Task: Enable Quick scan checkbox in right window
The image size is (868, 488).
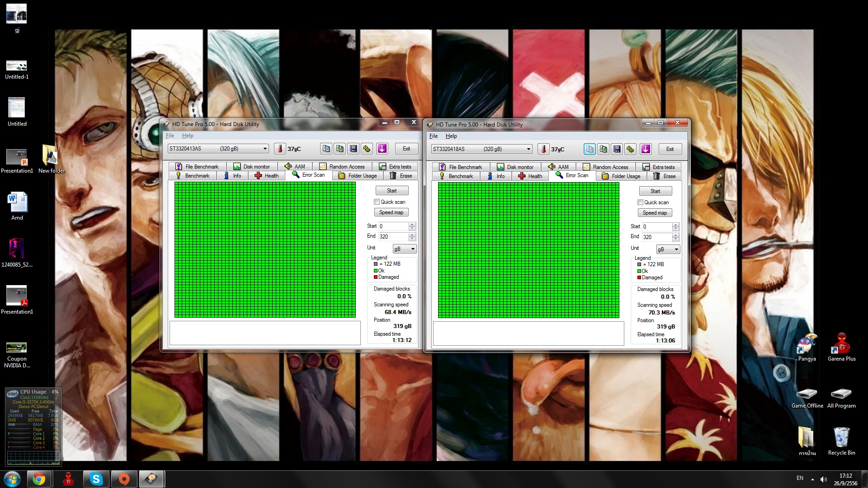Action: (640, 202)
